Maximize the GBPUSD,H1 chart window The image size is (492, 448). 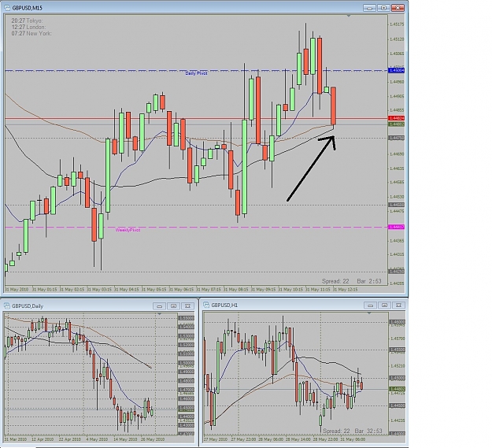coord(384,305)
